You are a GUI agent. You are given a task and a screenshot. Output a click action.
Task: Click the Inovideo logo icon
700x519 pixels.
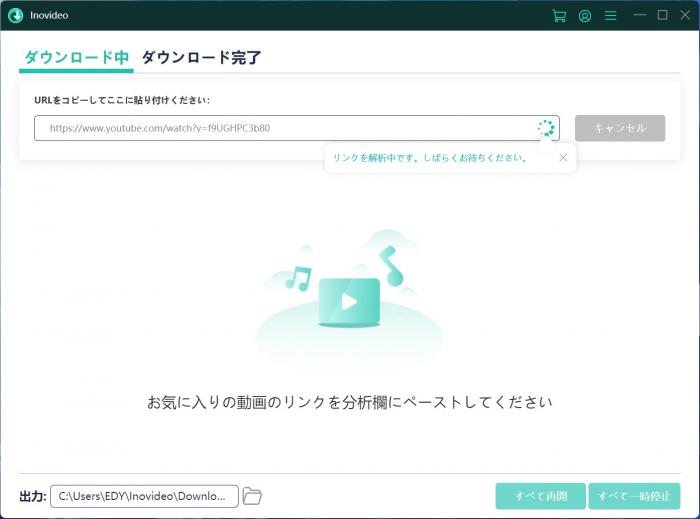(x=16, y=16)
